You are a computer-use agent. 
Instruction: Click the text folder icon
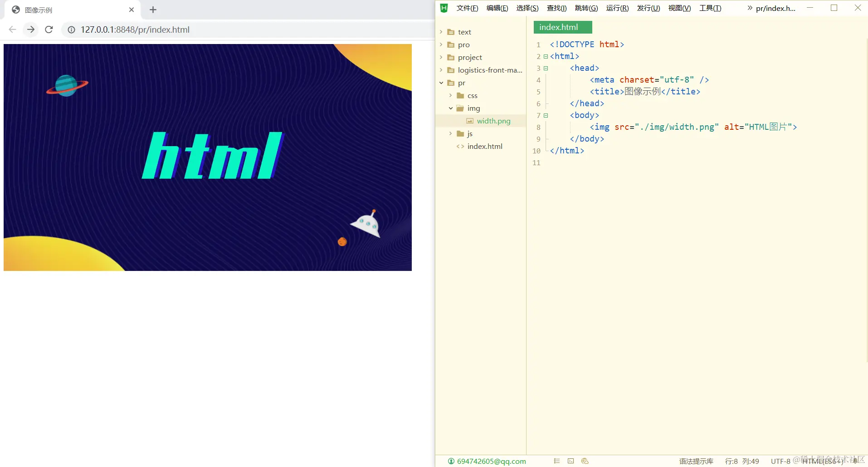pyautogui.click(x=451, y=32)
